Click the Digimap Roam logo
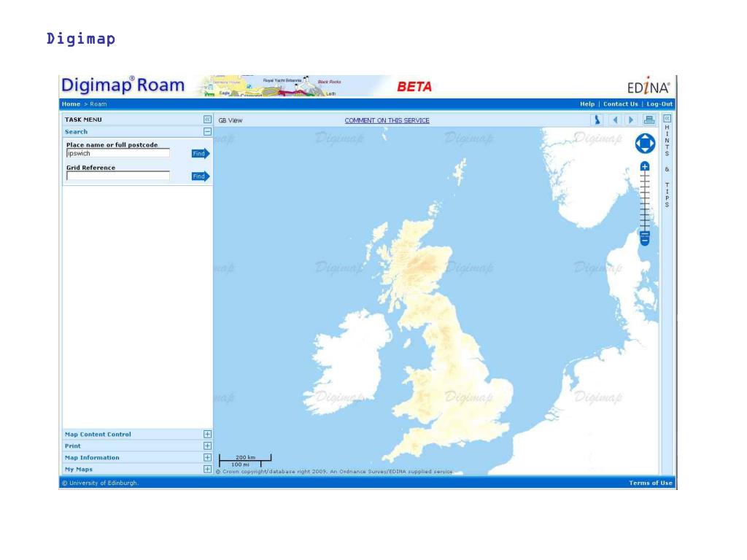This screenshot has height=560, width=747. (123, 85)
